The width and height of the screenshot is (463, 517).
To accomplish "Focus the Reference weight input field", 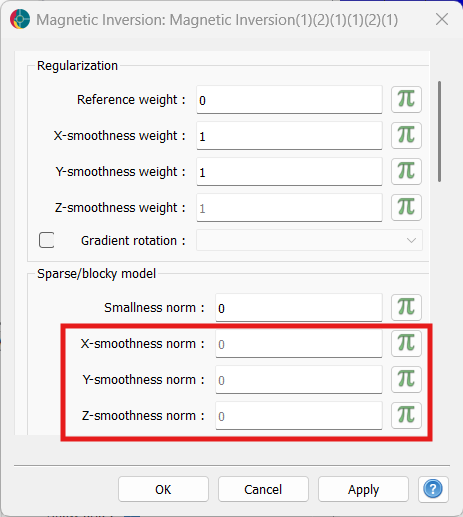I will (x=289, y=100).
